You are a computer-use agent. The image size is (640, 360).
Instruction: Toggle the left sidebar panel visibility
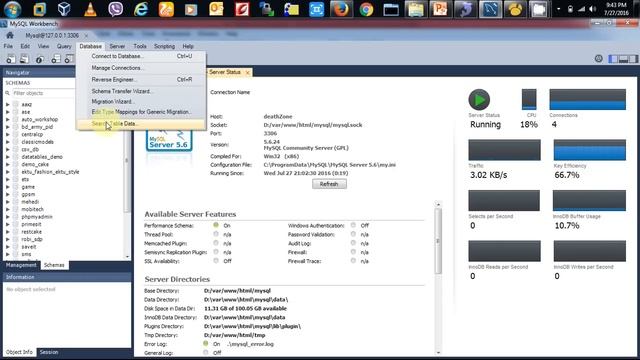[x=613, y=59]
